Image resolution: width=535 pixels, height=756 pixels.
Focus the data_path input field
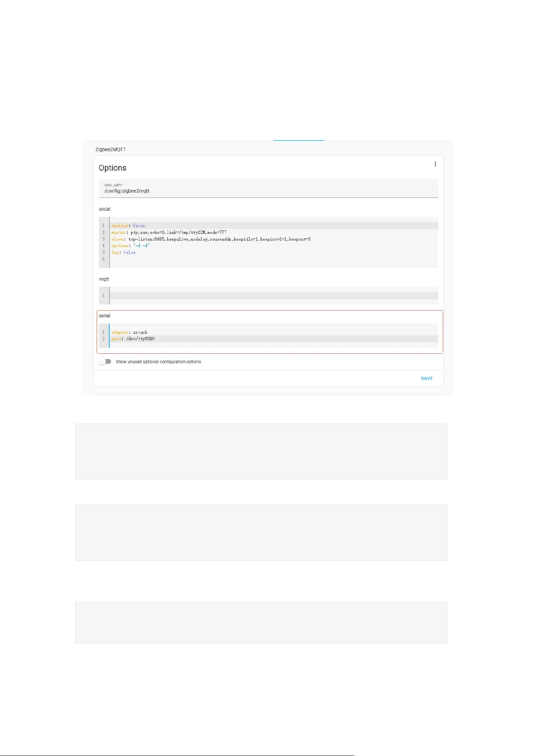268,189
